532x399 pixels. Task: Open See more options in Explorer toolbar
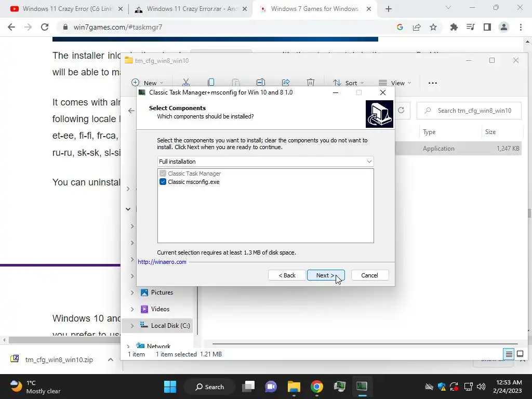[x=433, y=83]
